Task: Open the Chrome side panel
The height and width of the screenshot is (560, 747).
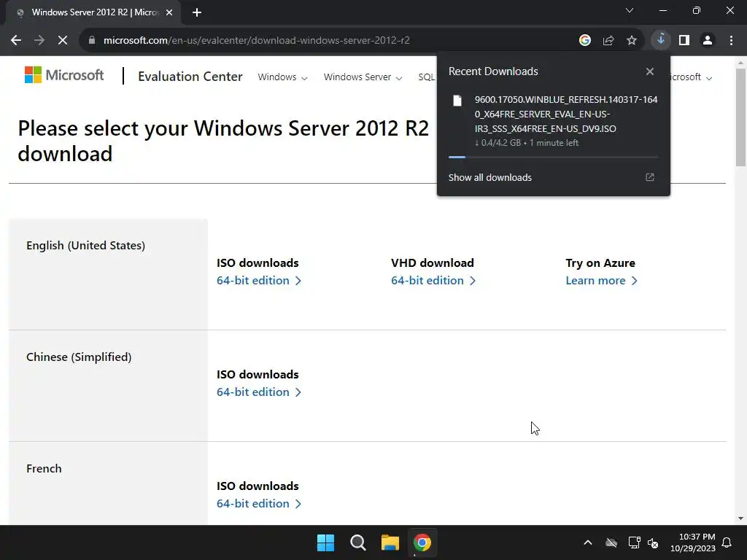Action: pyautogui.click(x=684, y=41)
